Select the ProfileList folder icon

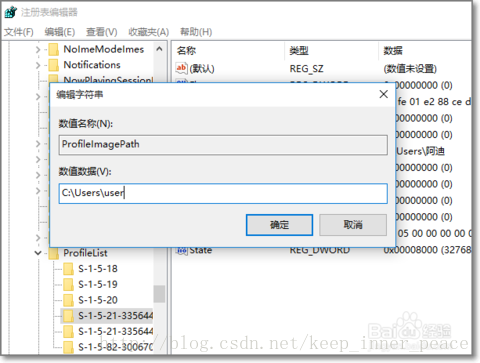54,253
